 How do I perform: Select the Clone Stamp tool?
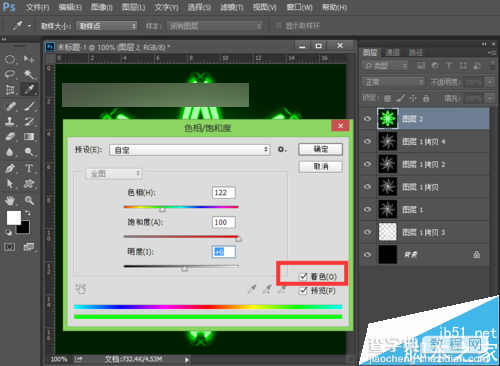(x=10, y=121)
